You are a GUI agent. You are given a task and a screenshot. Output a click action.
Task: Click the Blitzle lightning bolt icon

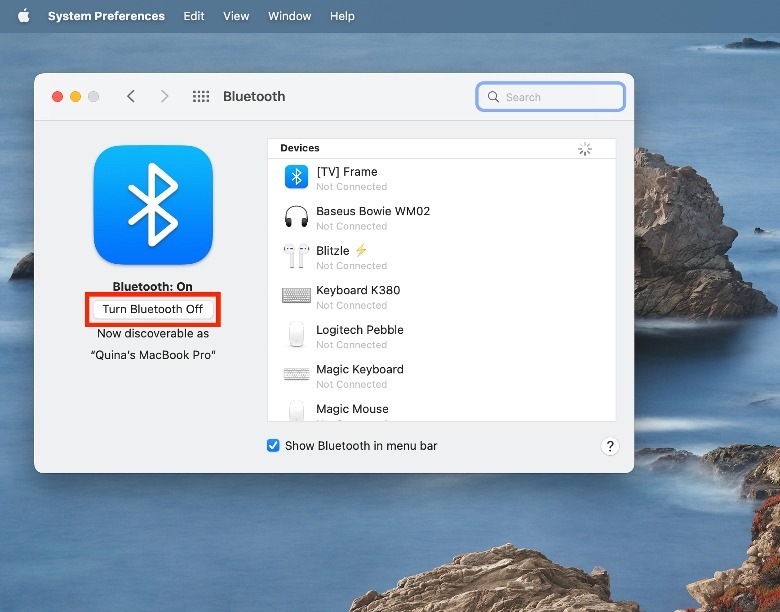pos(361,250)
